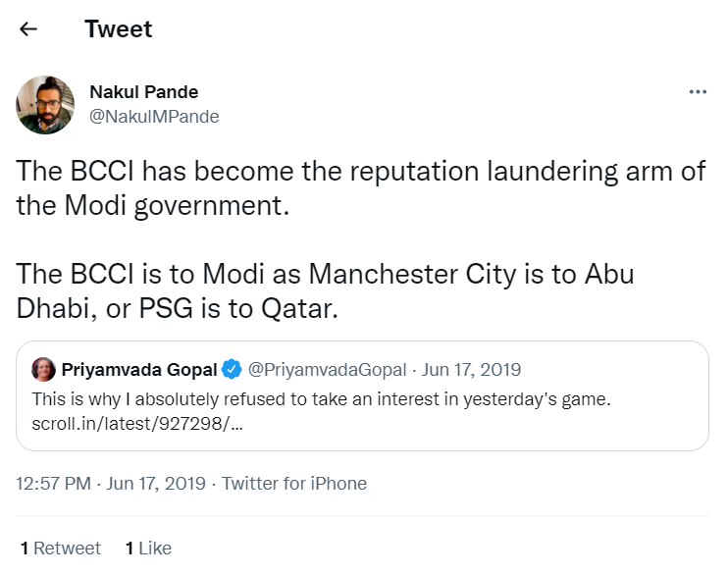This screenshot has width=728, height=575.
Task: Click the Twitter for iPhone source label
Action: click(x=294, y=484)
